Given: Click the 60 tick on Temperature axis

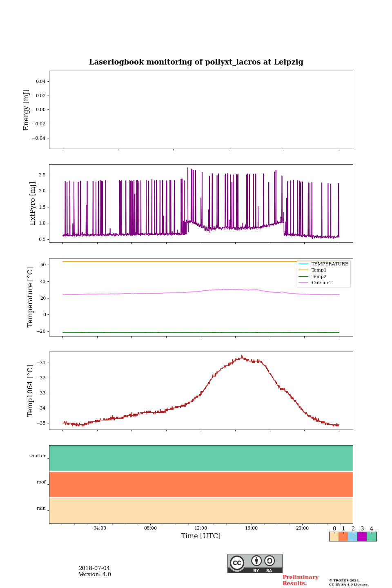Looking at the screenshot, I should 43,265.
